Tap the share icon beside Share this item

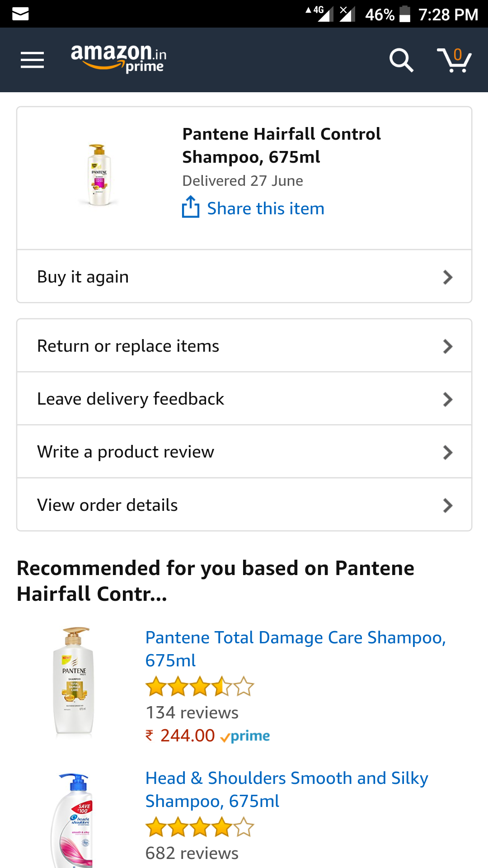(x=191, y=208)
